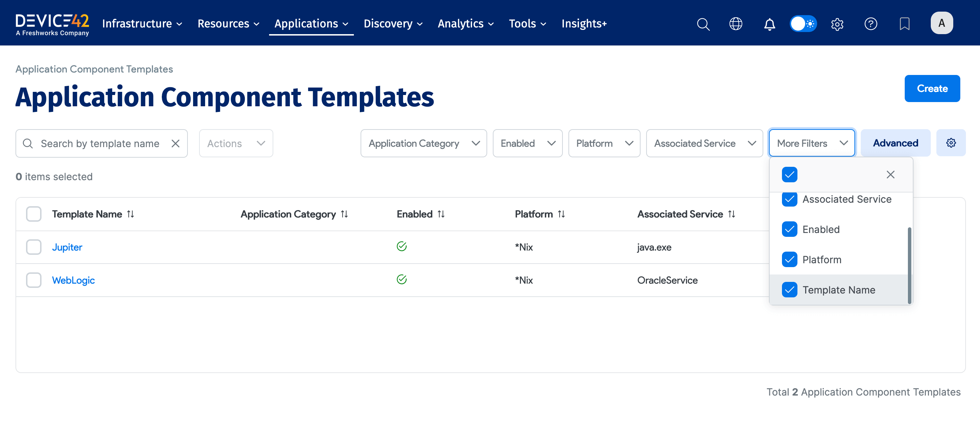
Task: Open the Actions dropdown
Action: pos(236,144)
